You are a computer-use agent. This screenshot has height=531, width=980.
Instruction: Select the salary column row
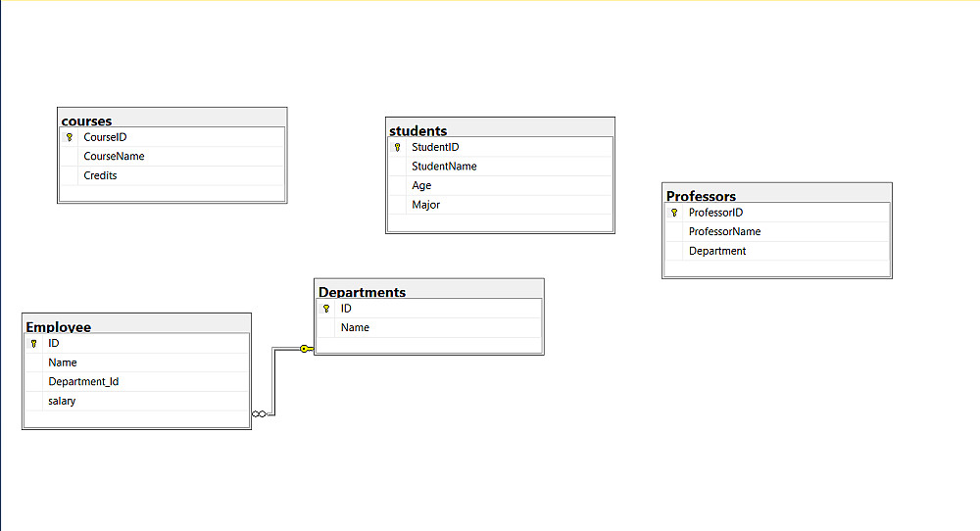63,401
